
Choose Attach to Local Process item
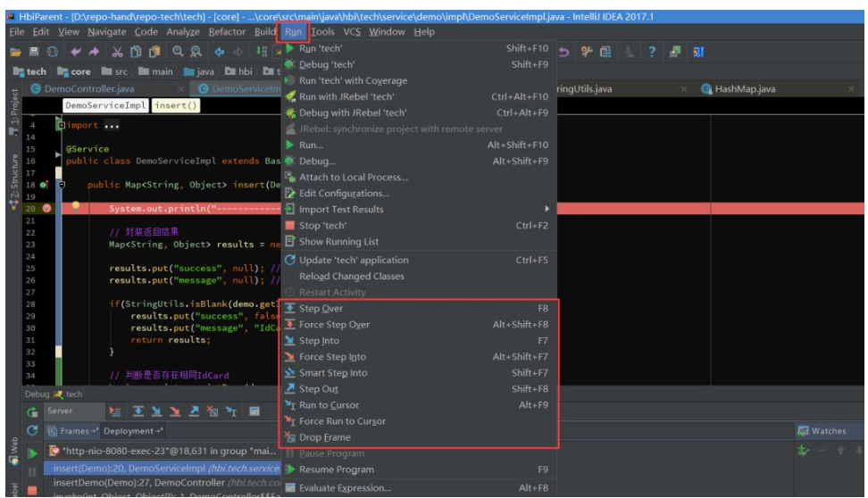click(419, 177)
